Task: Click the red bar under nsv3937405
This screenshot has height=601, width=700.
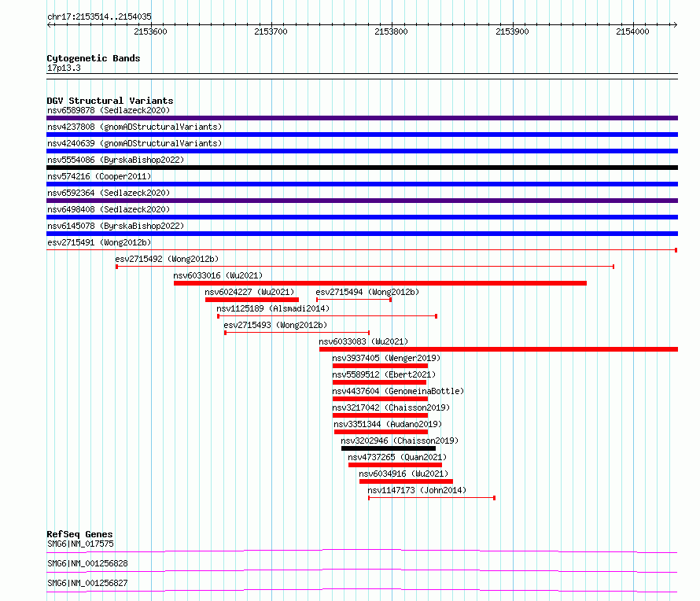Action: (381, 366)
